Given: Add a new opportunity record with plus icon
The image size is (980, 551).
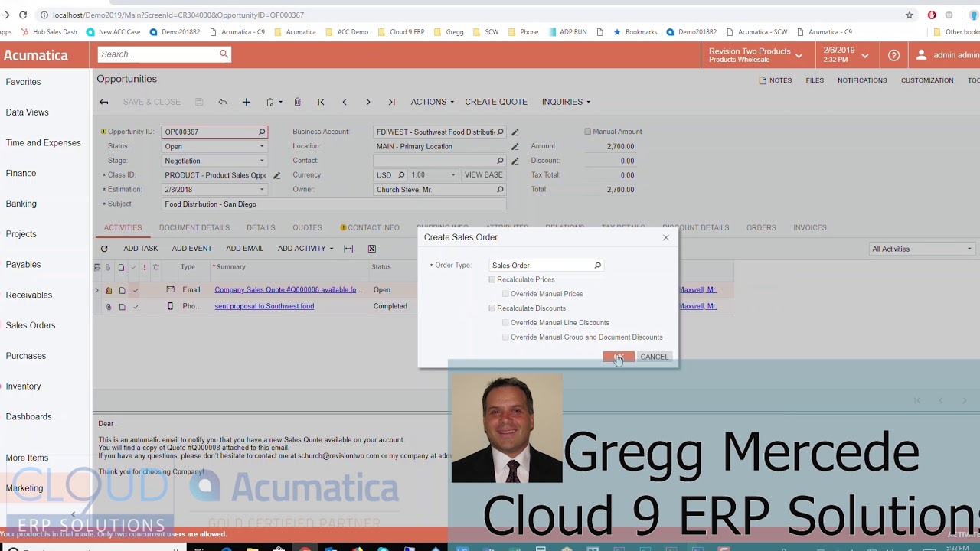Looking at the screenshot, I should [247, 102].
